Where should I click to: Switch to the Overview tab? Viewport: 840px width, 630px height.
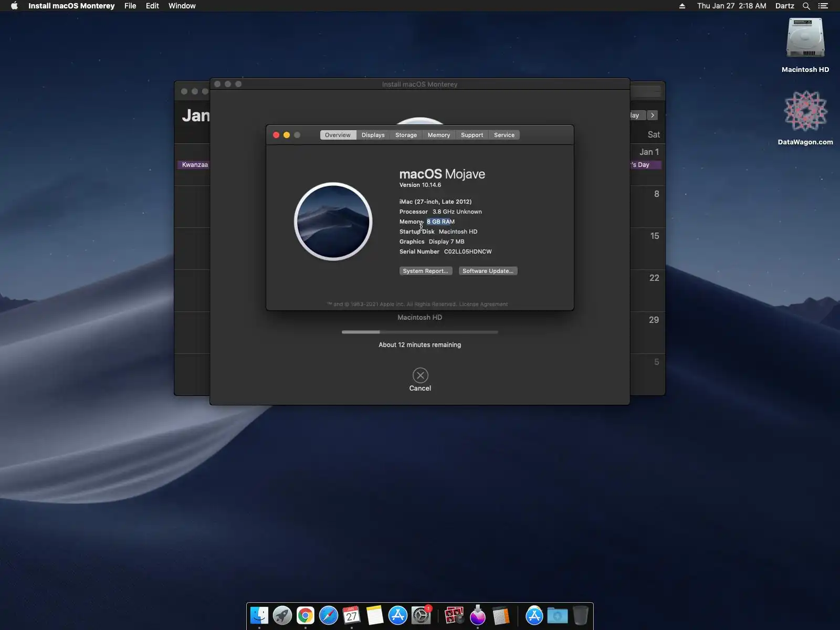[338, 135]
